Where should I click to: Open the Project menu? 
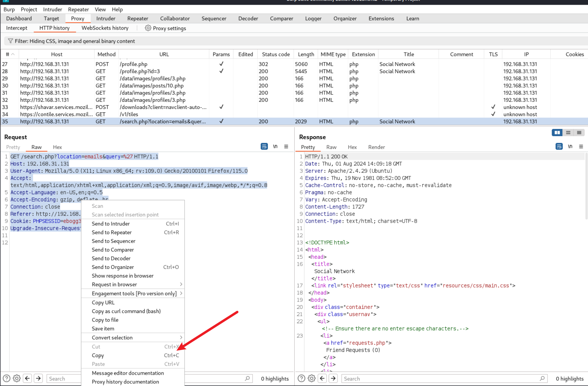coord(29,10)
